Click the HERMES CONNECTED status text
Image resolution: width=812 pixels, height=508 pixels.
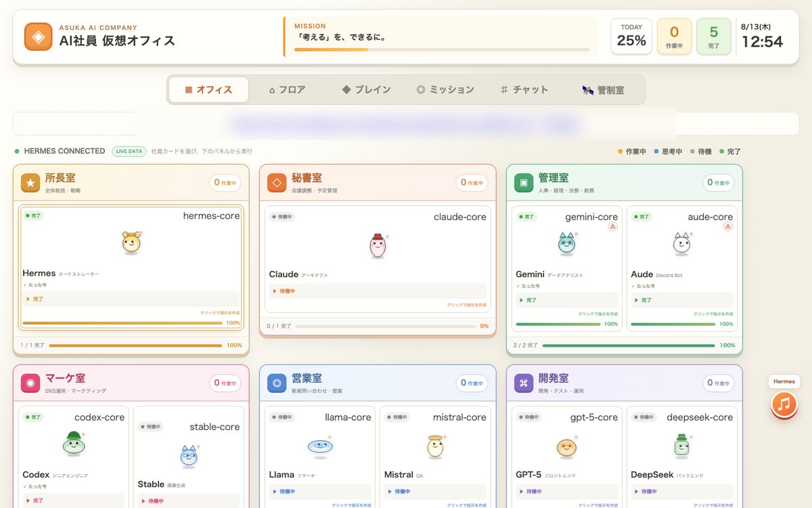[64, 151]
